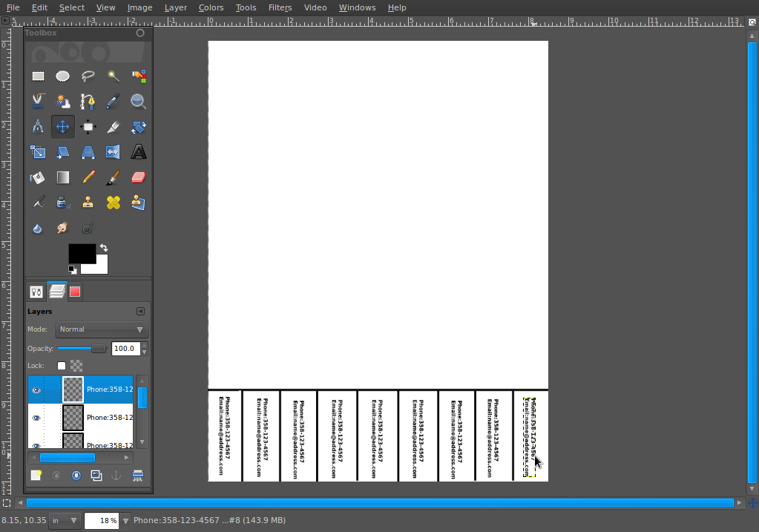
Task: Select the Eraser tool
Action: [139, 177]
